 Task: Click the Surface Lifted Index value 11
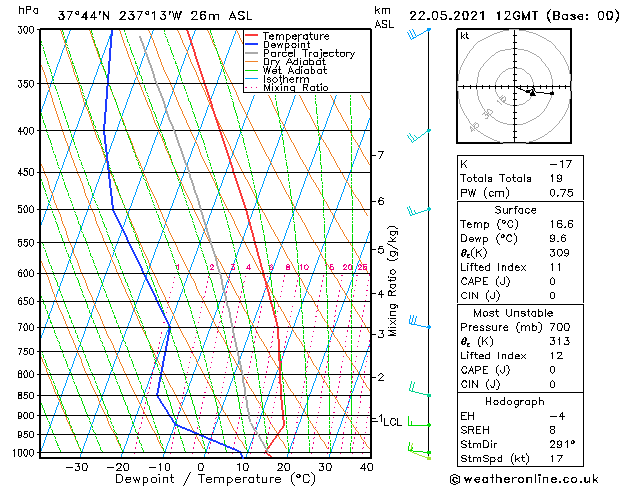tap(556, 267)
